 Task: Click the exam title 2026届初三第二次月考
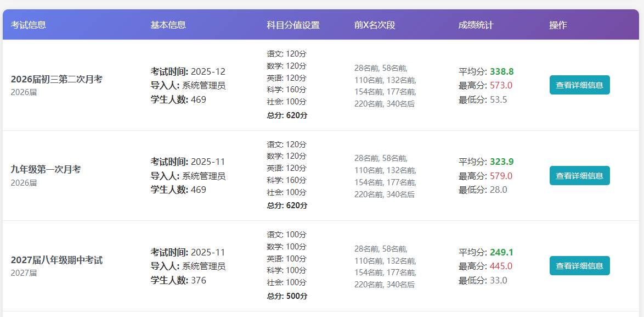57,78
